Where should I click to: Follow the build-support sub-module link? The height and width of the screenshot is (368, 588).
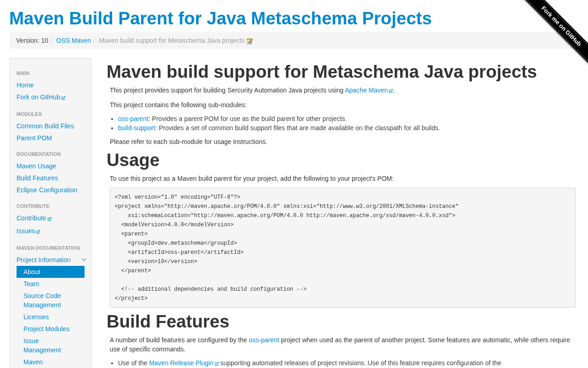(136, 128)
